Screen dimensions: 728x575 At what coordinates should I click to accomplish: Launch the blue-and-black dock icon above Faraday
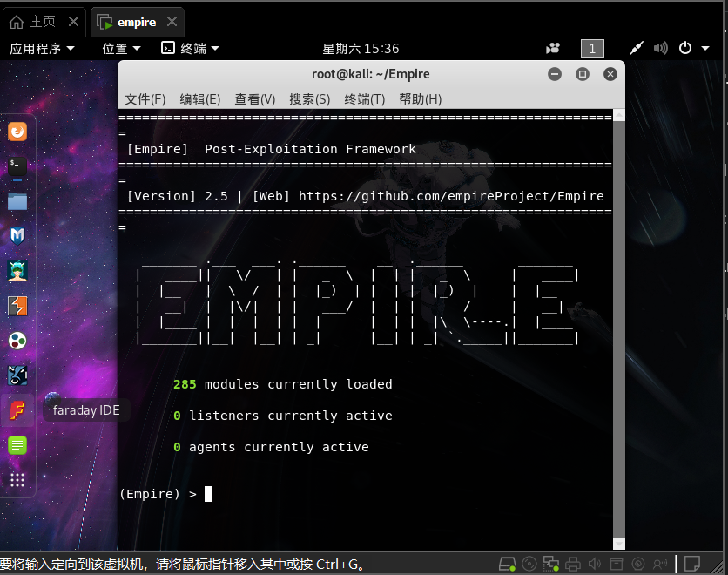[x=17, y=375]
